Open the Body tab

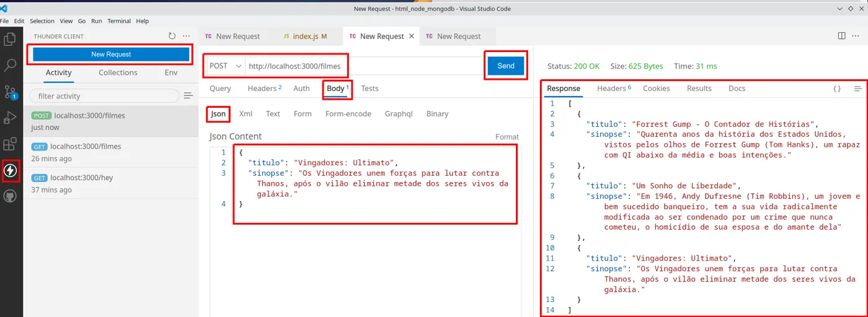[x=338, y=89]
